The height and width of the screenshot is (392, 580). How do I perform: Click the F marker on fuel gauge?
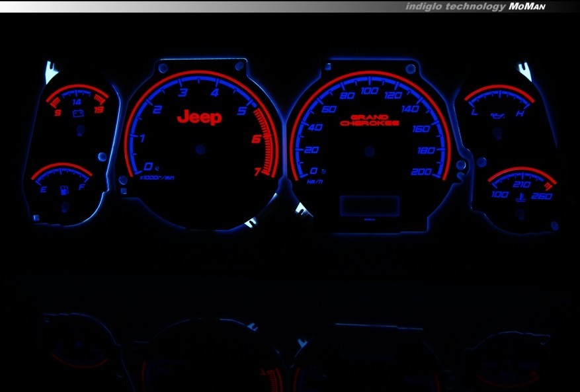tap(81, 188)
